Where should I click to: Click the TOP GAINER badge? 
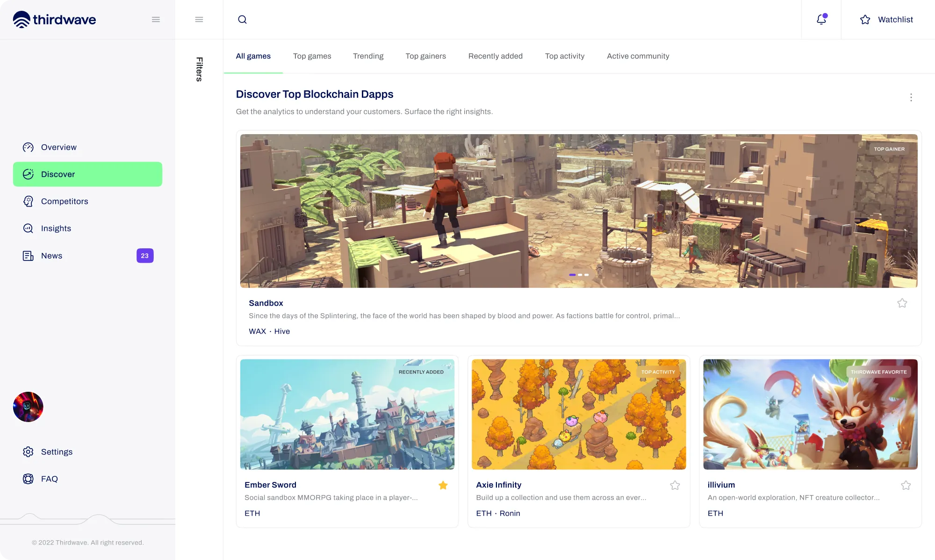pos(889,149)
